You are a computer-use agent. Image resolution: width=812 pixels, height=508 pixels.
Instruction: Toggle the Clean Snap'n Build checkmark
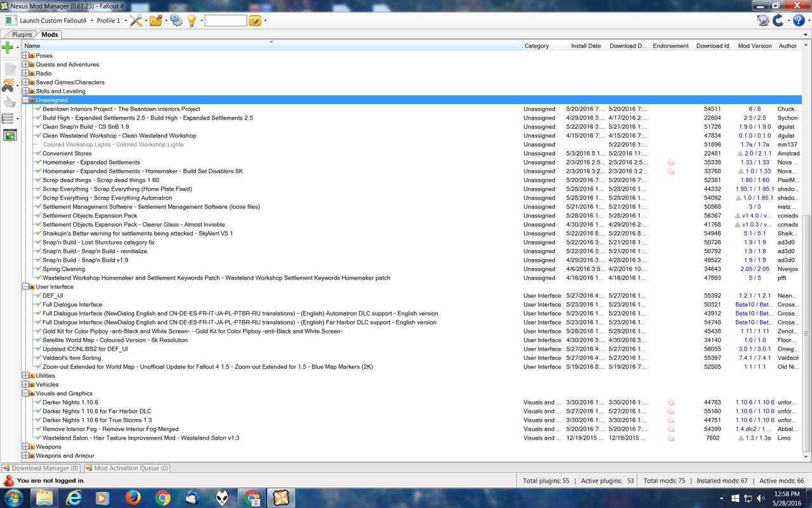coord(39,126)
